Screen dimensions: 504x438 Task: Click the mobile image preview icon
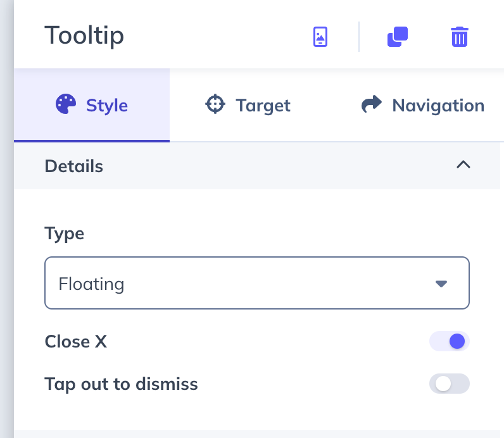[321, 37]
